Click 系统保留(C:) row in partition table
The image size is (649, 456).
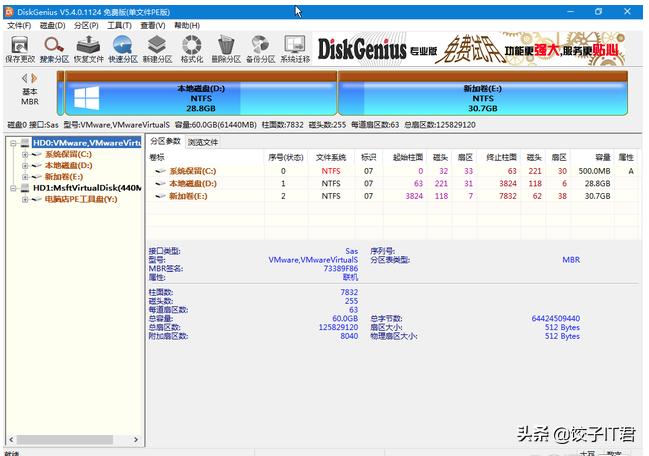tap(393, 171)
